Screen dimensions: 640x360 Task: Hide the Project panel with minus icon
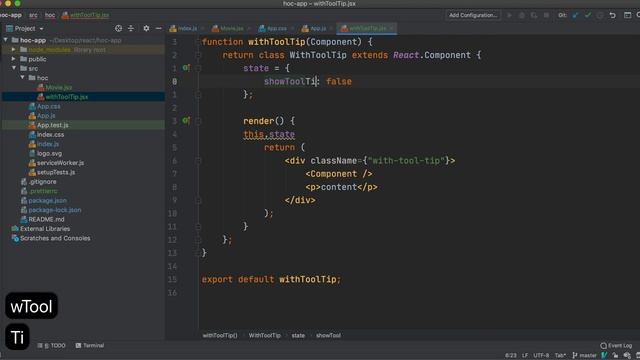[x=158, y=28]
